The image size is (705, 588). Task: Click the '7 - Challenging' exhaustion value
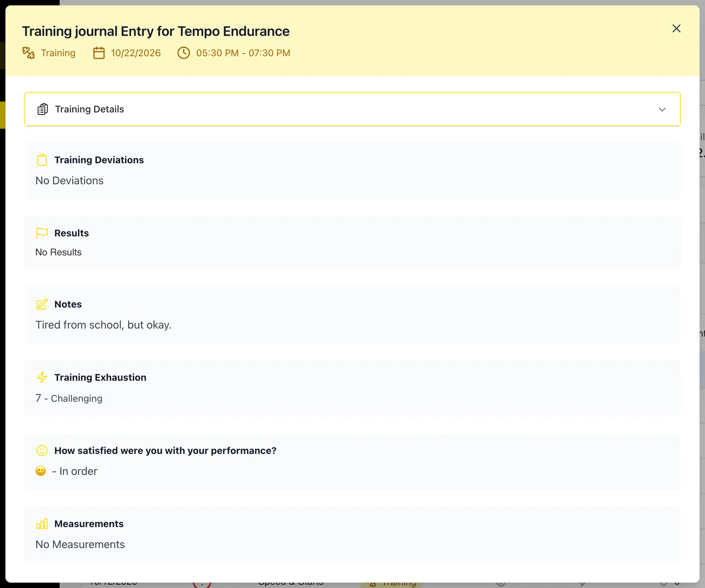[x=69, y=398]
